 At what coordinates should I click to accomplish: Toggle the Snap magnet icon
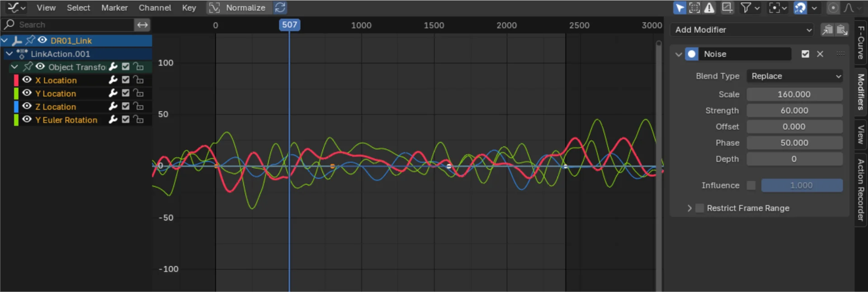(x=800, y=8)
